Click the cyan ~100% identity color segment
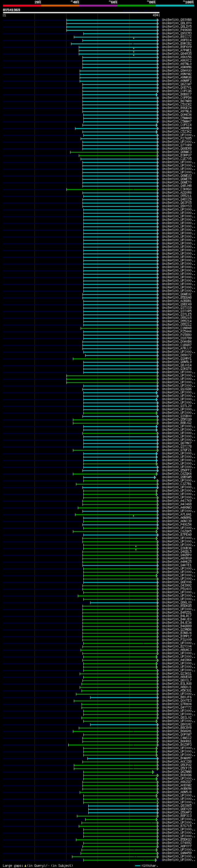The width and height of the screenshot is (197, 868). [175, 6]
